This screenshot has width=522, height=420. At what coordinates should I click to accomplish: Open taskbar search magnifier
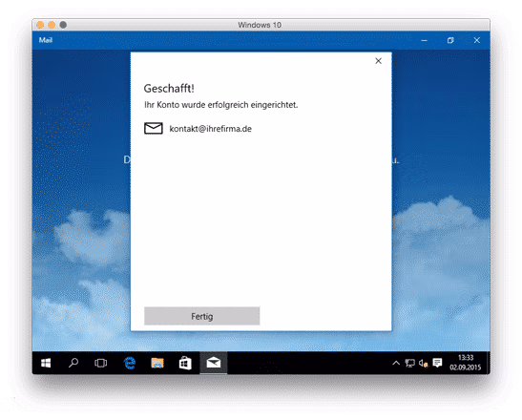(73, 363)
